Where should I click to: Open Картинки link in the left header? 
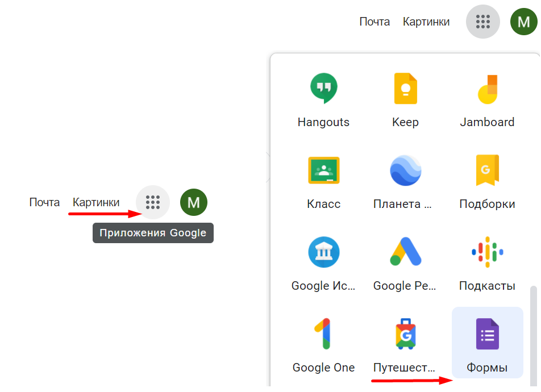click(96, 202)
